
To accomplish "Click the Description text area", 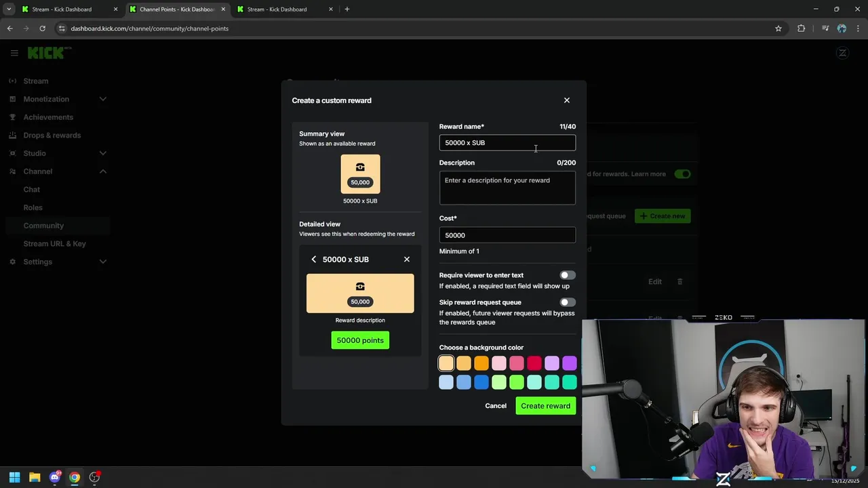I will (x=507, y=188).
